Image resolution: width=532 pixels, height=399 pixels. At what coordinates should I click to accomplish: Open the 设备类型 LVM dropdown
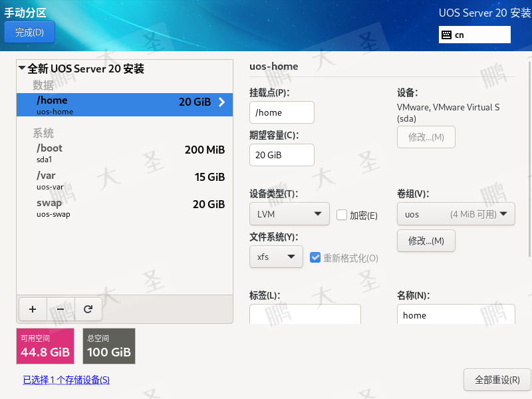pos(289,213)
